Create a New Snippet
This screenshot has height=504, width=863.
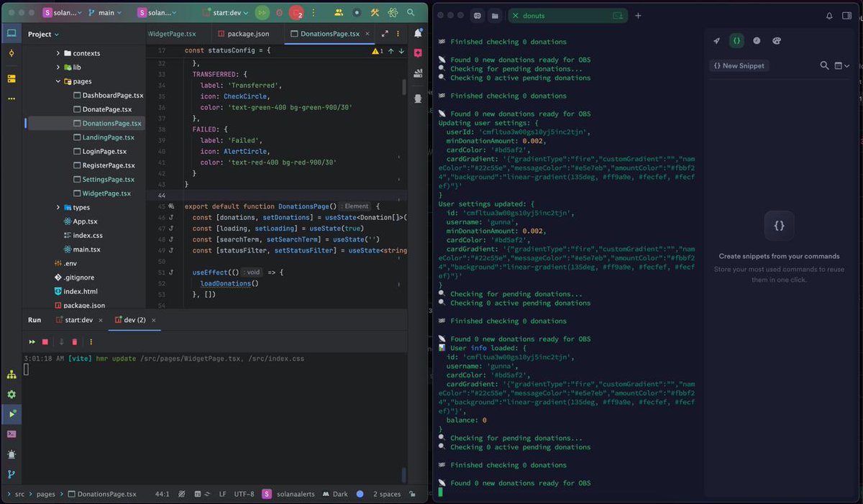pos(739,65)
